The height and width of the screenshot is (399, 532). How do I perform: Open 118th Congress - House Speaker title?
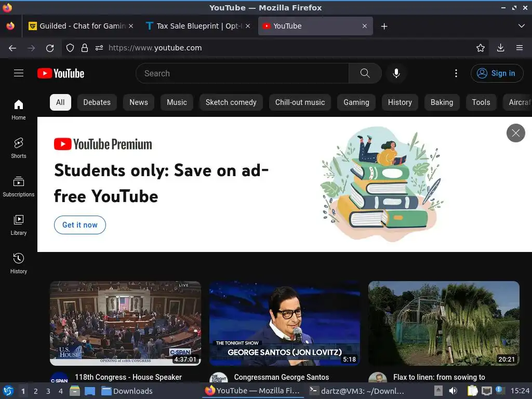pos(128,377)
